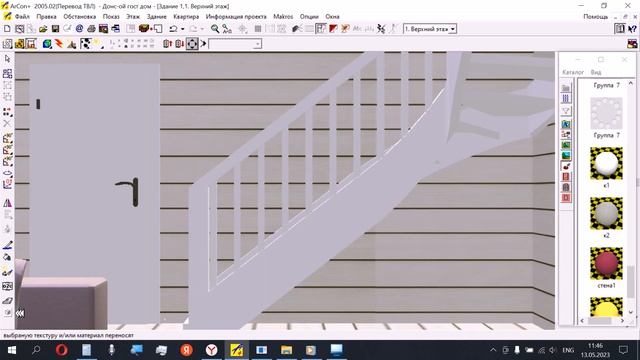Click the globe icon in second toolbar
This screenshot has height=360, width=640.
pyautogui.click(x=47, y=44)
